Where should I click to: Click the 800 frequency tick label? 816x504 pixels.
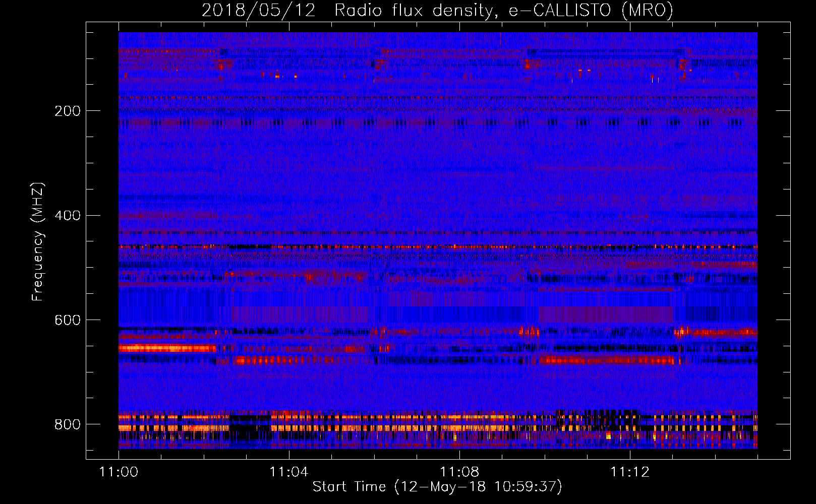pyautogui.click(x=68, y=424)
